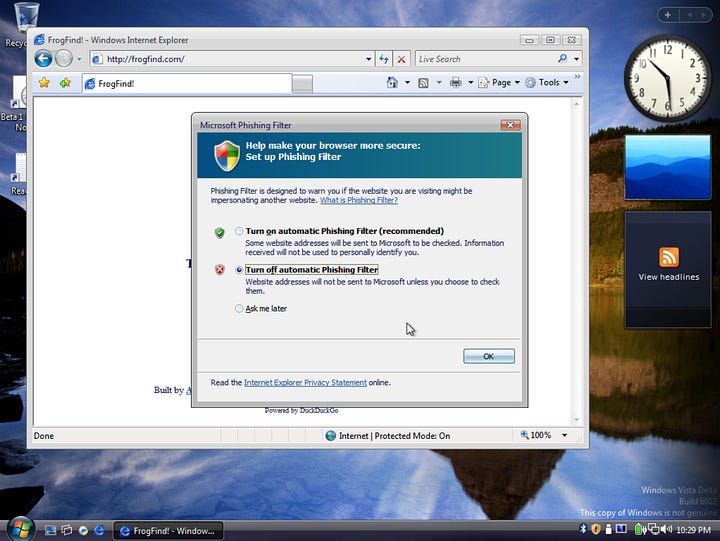Open the search provider options dropdown
Image resolution: width=720 pixels, height=541 pixels.
click(576, 59)
